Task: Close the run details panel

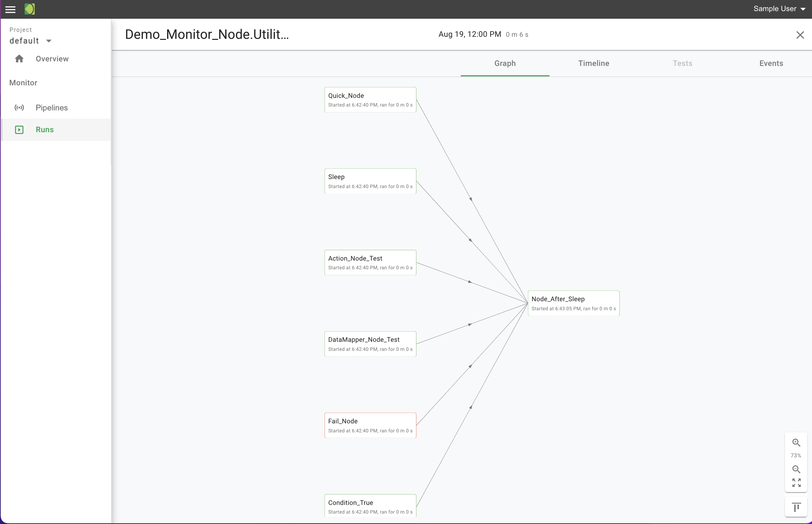Action: 800,35
